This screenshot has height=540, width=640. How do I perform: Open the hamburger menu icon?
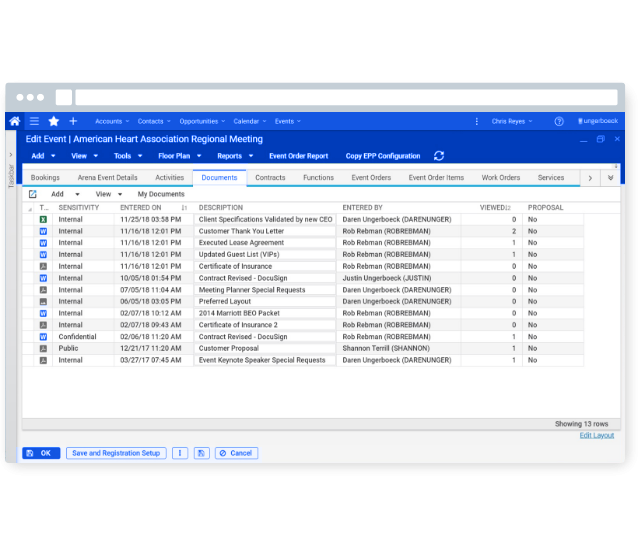point(34,121)
